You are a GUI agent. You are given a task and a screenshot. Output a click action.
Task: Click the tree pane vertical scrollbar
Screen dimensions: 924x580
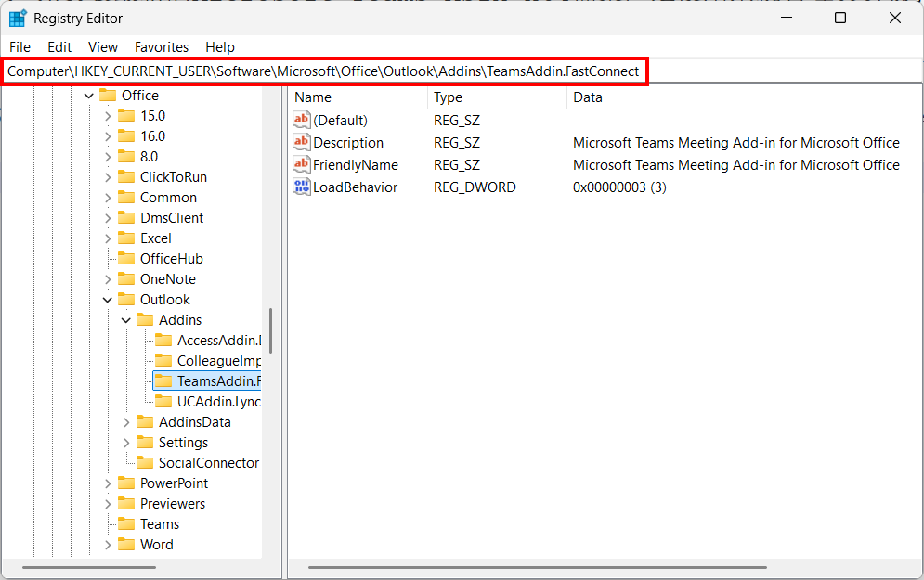coord(270,331)
